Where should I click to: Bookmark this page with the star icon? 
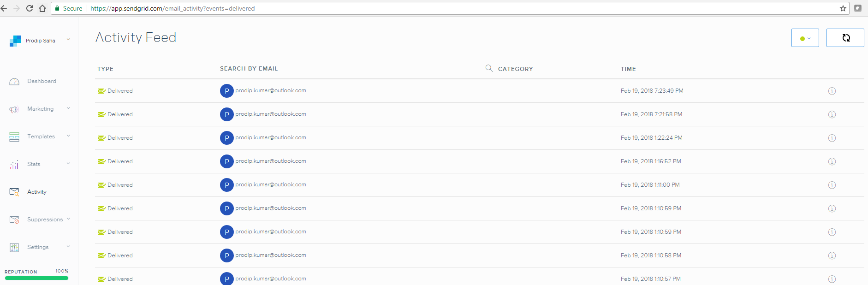coord(843,8)
